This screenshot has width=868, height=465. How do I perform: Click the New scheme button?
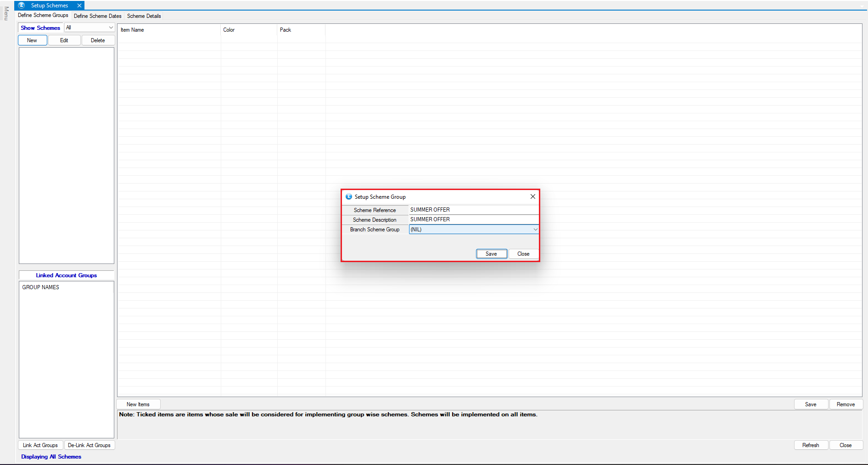32,40
